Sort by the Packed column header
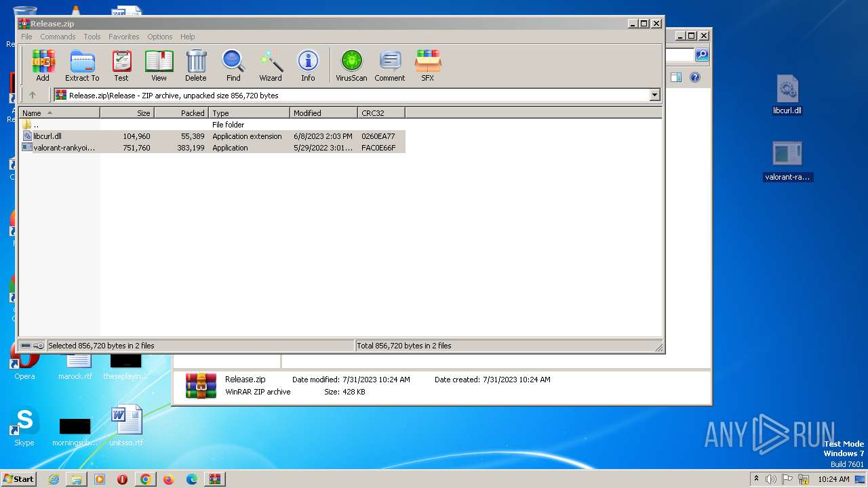This screenshot has height=488, width=868. click(182, 113)
